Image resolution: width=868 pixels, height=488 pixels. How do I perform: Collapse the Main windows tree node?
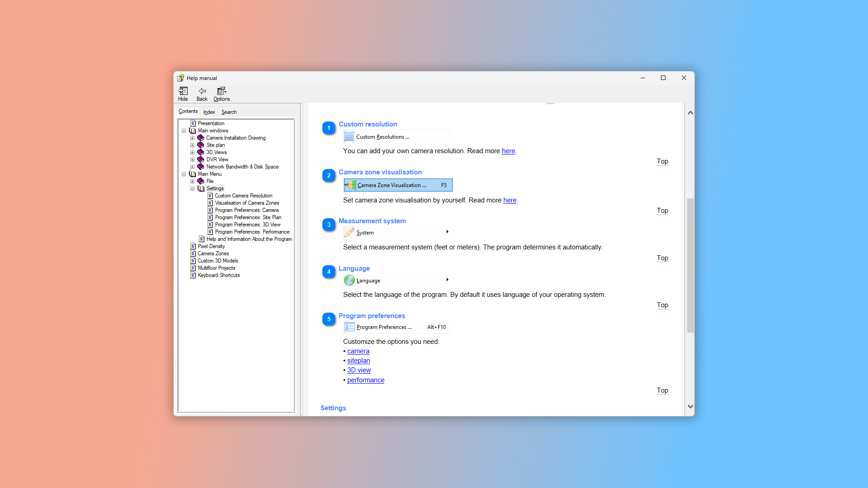coord(184,131)
